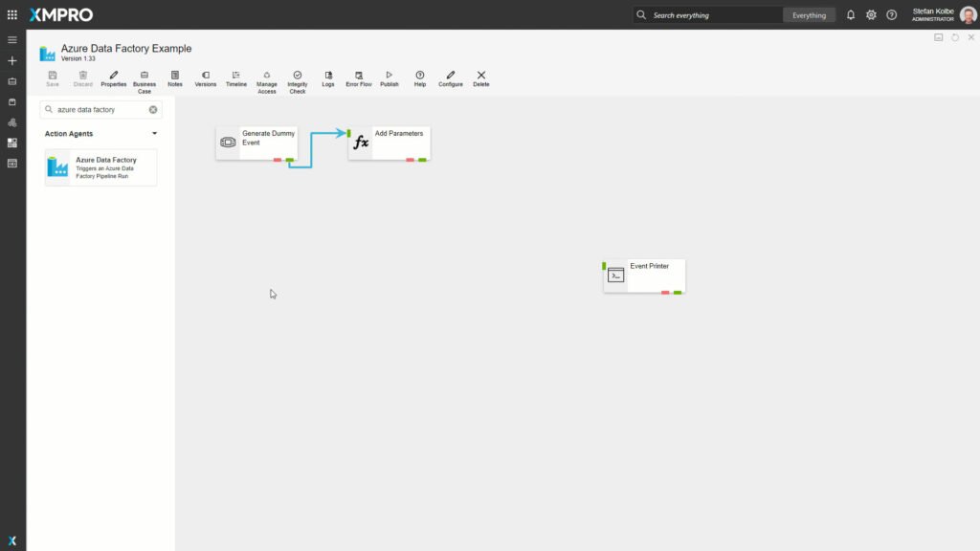980x551 pixels.
Task: Open the Timeline toolbar icon
Action: (236, 76)
